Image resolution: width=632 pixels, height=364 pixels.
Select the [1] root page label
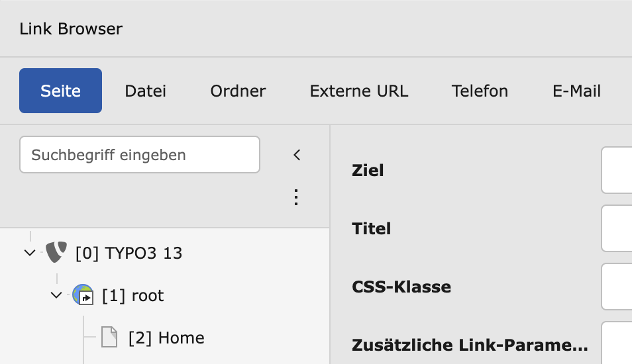[132, 295]
